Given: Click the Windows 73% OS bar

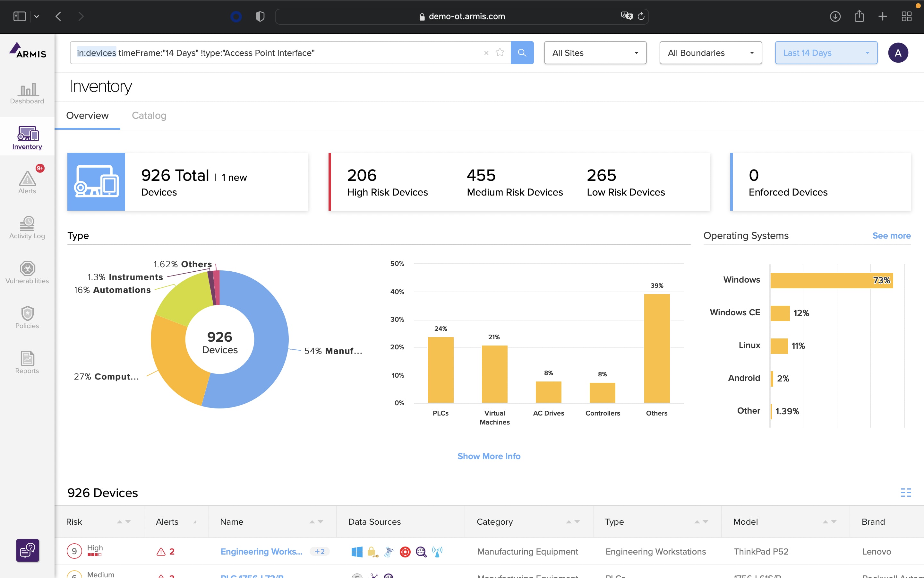Looking at the screenshot, I should point(831,280).
